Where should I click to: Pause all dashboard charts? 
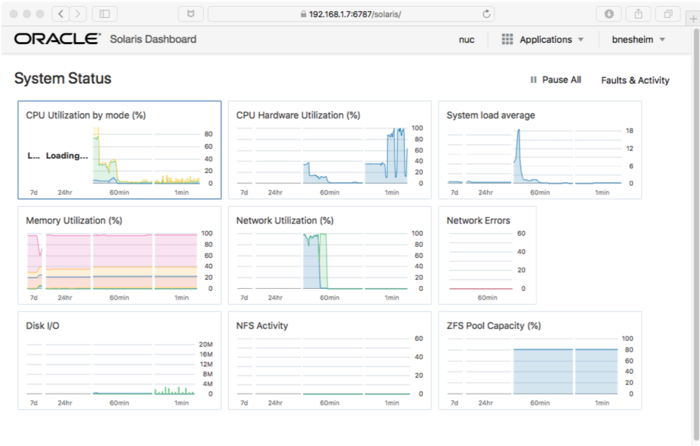(555, 80)
